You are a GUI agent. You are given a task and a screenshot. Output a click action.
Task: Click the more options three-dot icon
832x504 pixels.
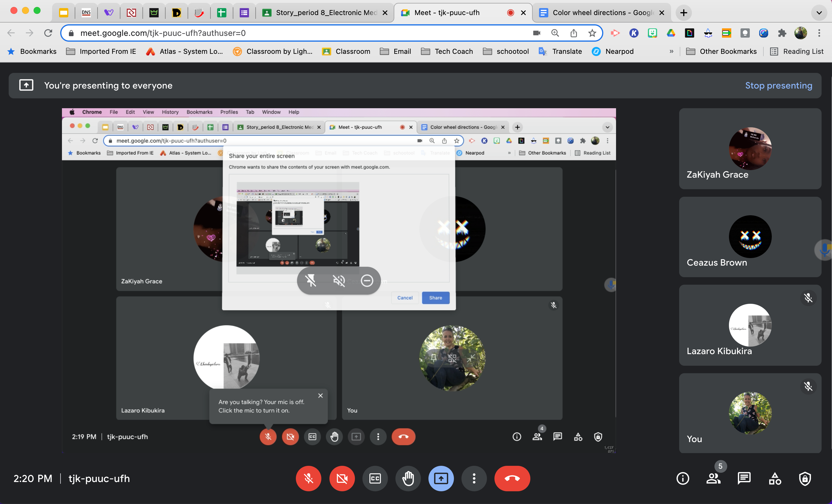[x=474, y=479]
